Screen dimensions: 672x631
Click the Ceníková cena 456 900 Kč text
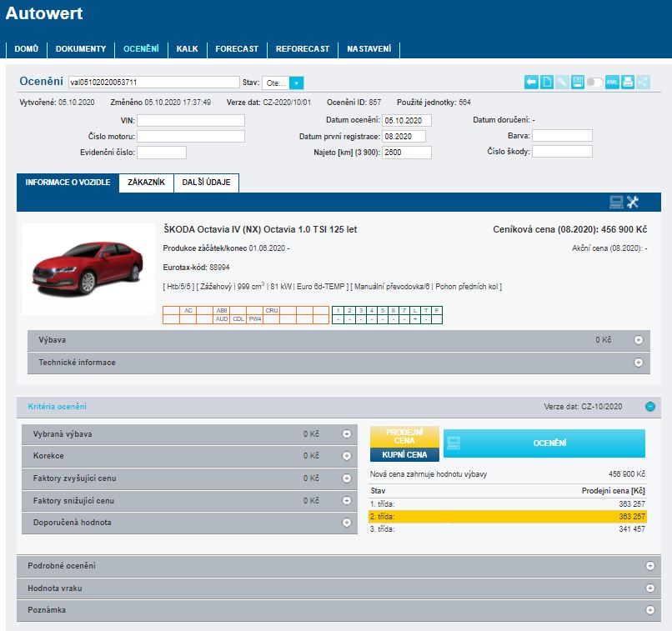click(x=570, y=229)
